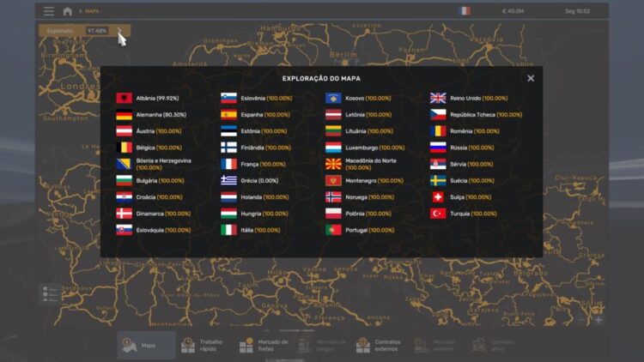This screenshot has height=362, width=644.
Task: Select the Albânia (99.92%) entry text
Action: (x=157, y=99)
